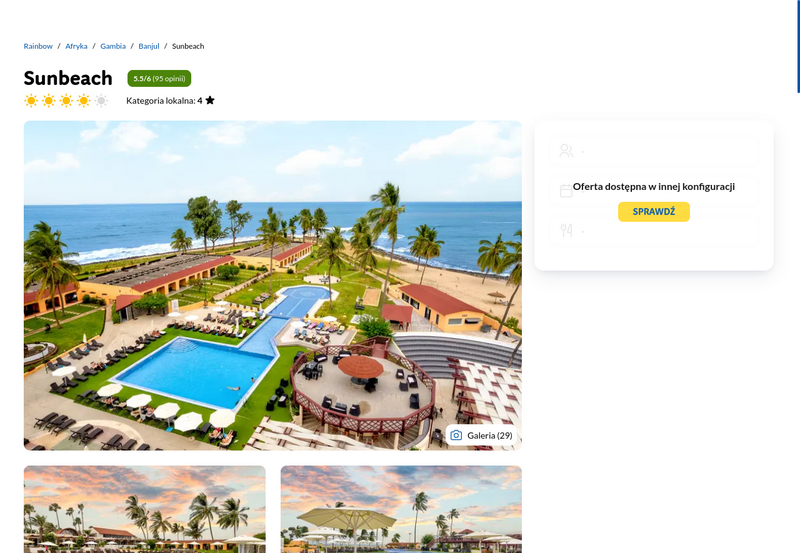
Task: Click the greyed-out fifth sun icon
Action: point(102,100)
